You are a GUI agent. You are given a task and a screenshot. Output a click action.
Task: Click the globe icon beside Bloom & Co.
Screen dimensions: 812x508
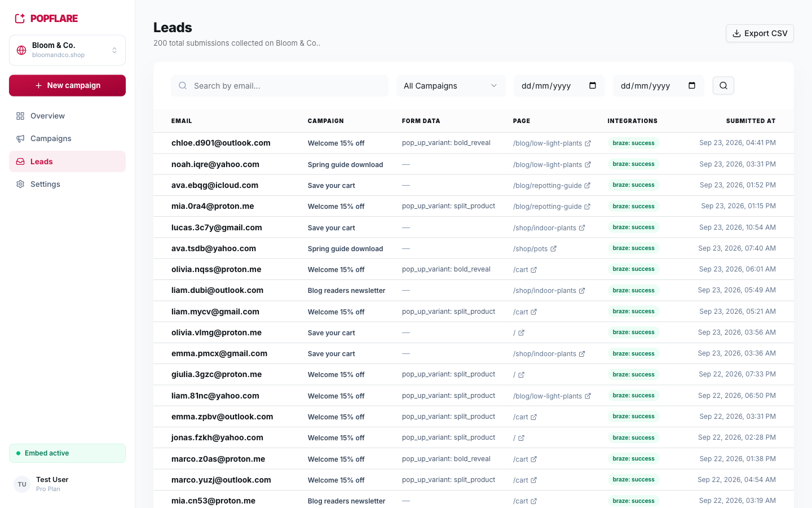21,50
